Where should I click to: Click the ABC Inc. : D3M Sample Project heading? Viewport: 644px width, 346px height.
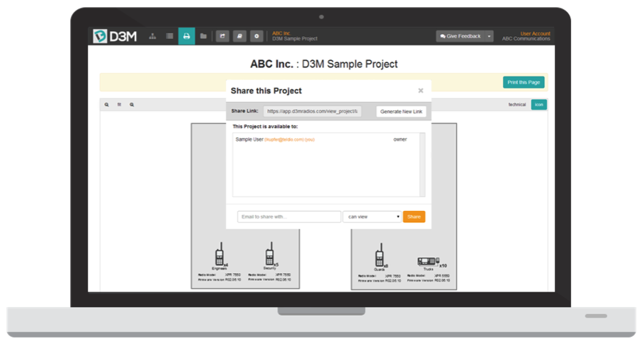[x=324, y=64]
